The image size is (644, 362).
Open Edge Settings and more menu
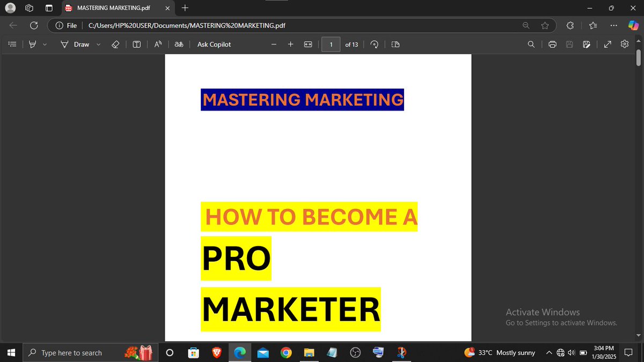pos(613,25)
